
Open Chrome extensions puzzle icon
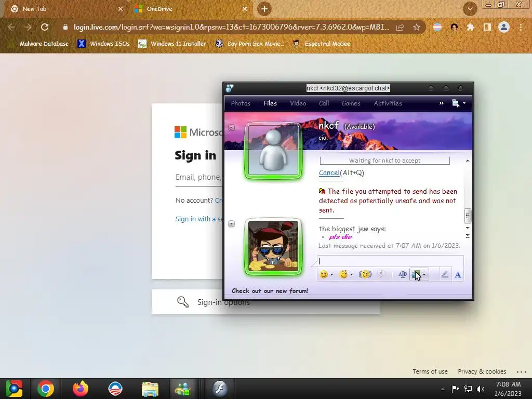470,27
